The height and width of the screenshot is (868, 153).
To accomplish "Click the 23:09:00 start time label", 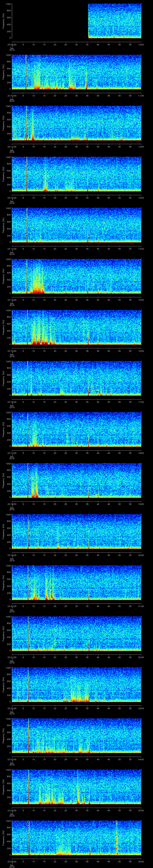I will (x=12, y=44).
